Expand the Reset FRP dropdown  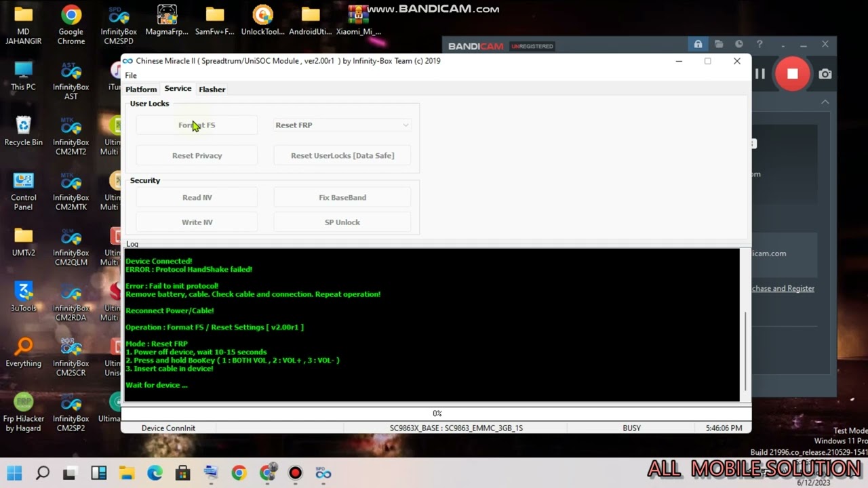pos(342,125)
